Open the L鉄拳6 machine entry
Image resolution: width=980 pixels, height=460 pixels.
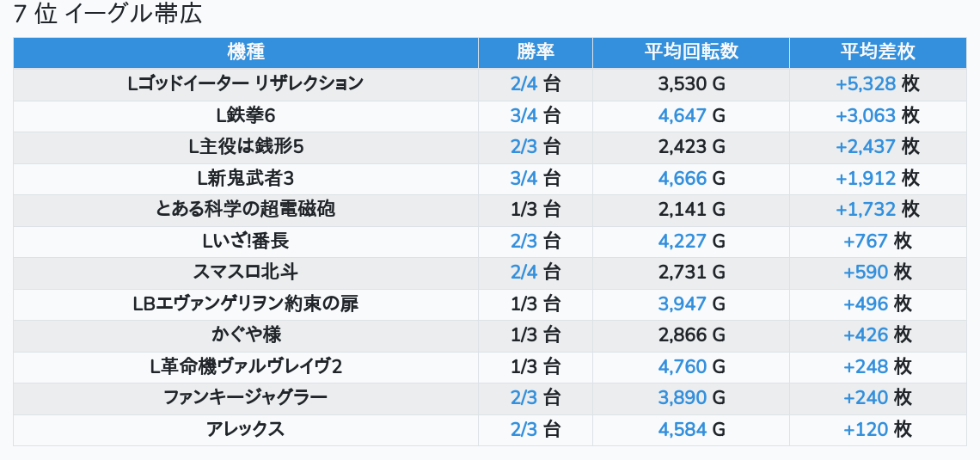(x=246, y=115)
